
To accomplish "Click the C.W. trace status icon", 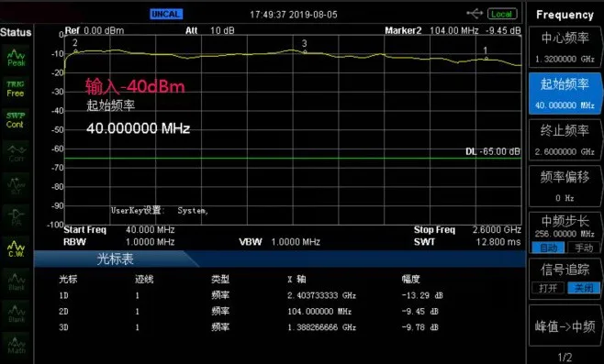I will [17, 249].
